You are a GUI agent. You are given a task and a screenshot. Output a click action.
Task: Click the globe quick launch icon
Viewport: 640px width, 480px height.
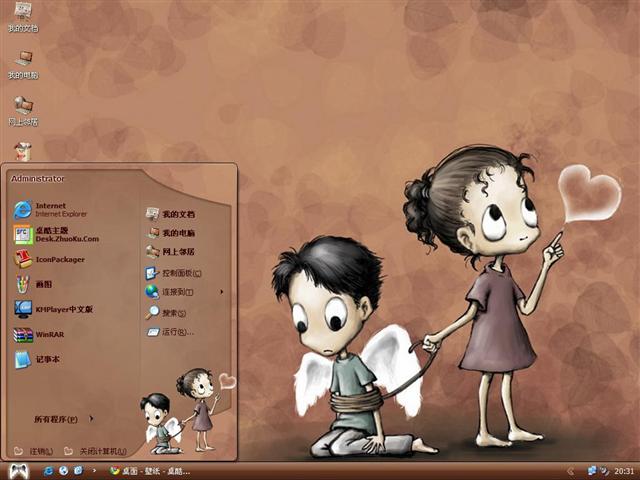coord(63,471)
